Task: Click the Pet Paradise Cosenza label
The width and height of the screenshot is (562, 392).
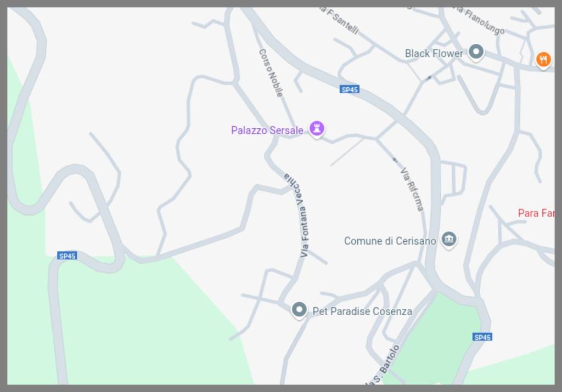Action: point(362,311)
